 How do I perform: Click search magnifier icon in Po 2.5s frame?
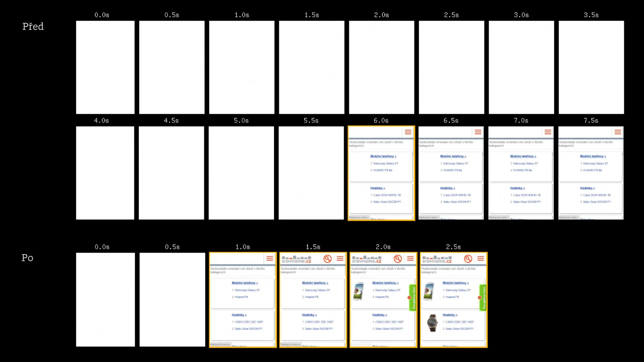(468, 259)
